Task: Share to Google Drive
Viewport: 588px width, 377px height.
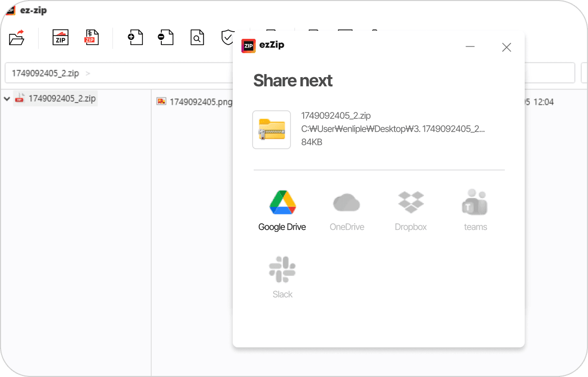Action: 282,210
